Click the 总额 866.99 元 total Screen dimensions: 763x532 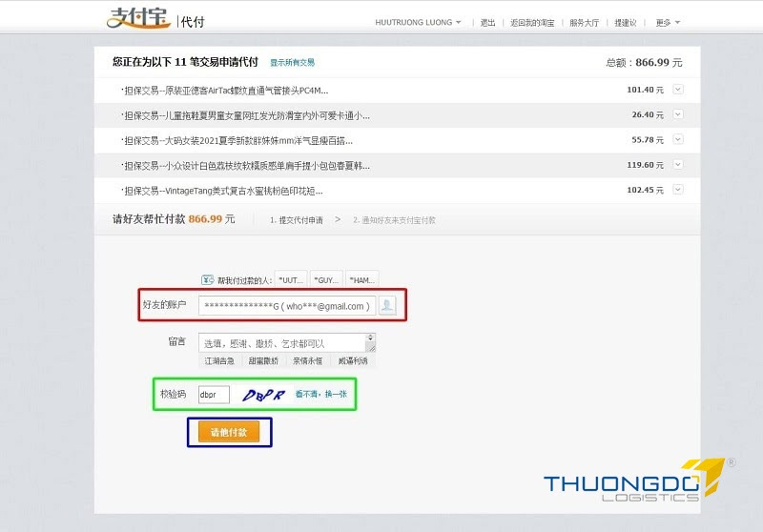(x=644, y=62)
